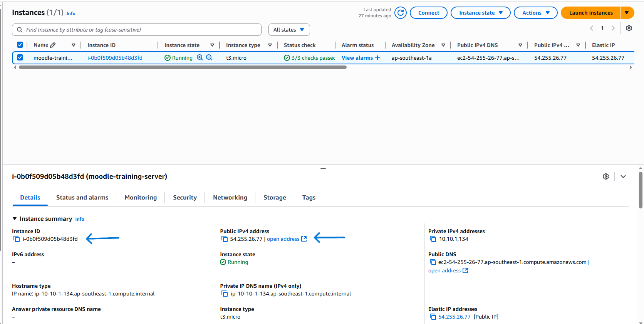The height and width of the screenshot is (324, 644).
Task: Collapse the details panel chevron
Action: coord(623,176)
